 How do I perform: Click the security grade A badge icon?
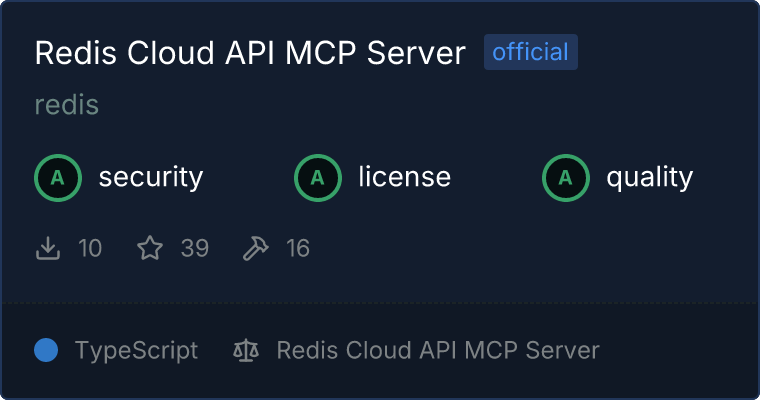[x=58, y=178]
